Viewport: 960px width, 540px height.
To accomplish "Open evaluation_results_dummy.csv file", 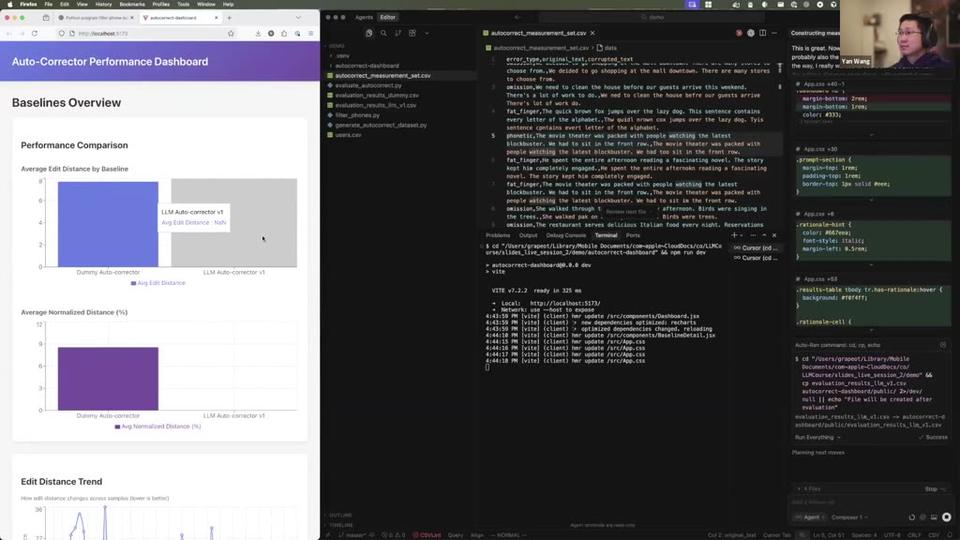I will (377, 95).
